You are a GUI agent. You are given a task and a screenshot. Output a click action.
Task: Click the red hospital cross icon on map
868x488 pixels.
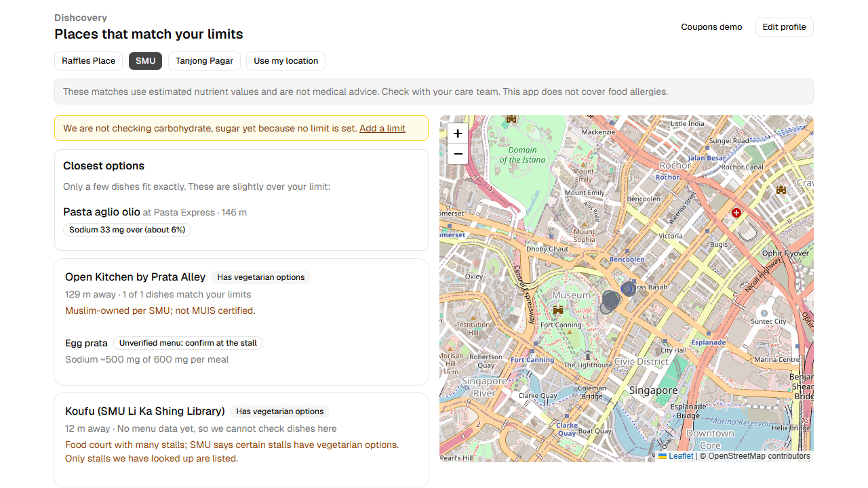click(x=736, y=213)
